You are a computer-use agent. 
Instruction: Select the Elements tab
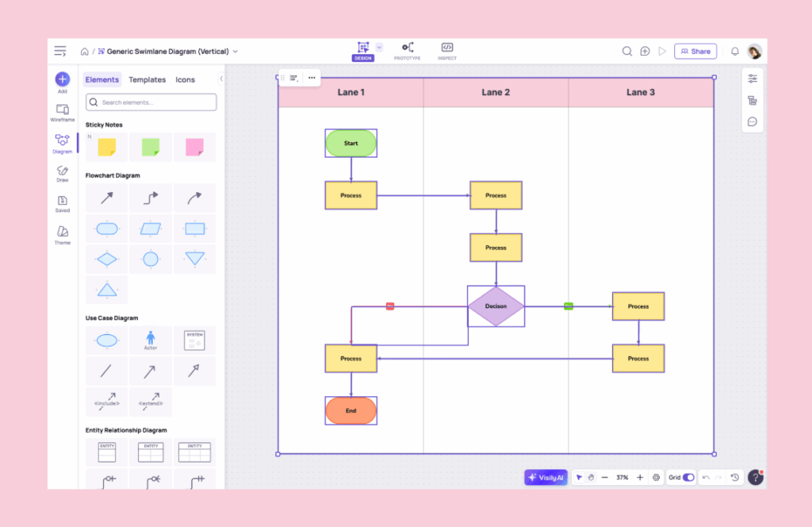click(x=102, y=80)
